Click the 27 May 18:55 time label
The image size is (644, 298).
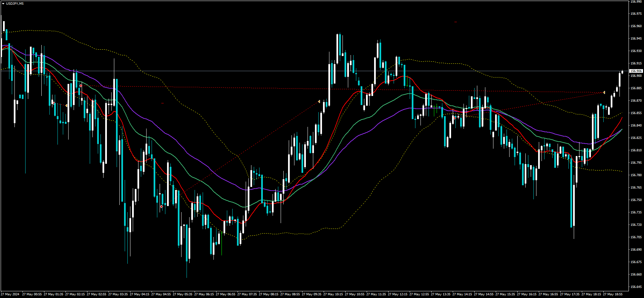pos(613,294)
